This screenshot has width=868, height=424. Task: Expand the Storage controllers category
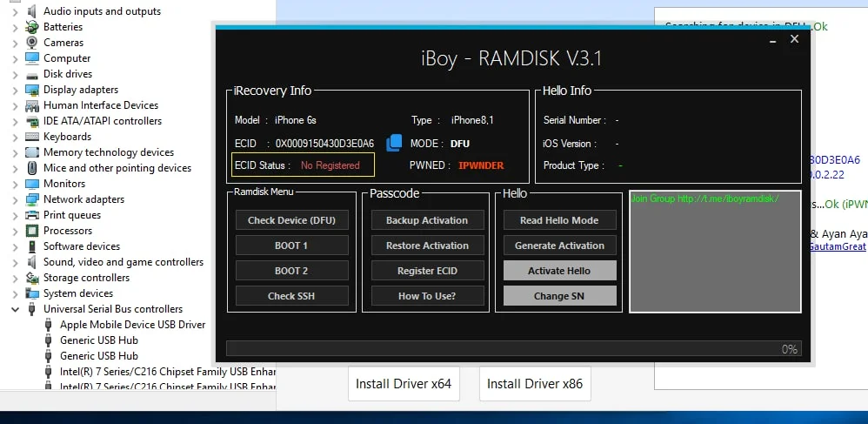(x=15, y=278)
